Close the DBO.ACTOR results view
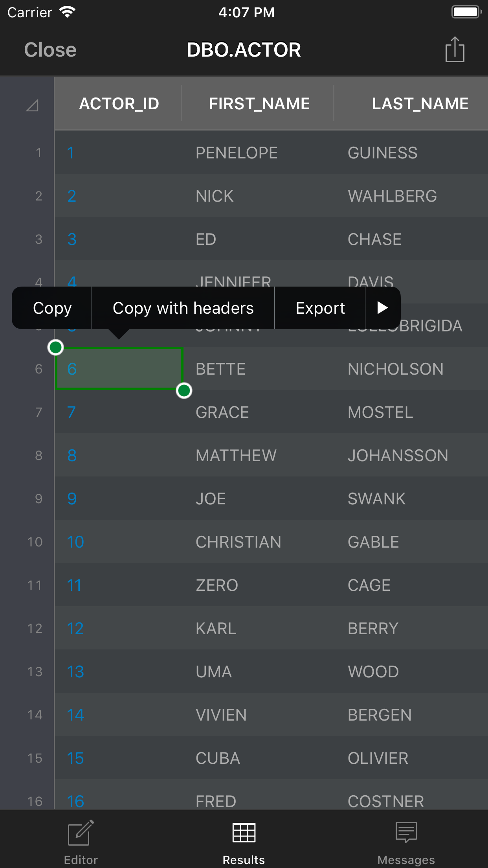The height and width of the screenshot is (868, 488). [x=50, y=50]
